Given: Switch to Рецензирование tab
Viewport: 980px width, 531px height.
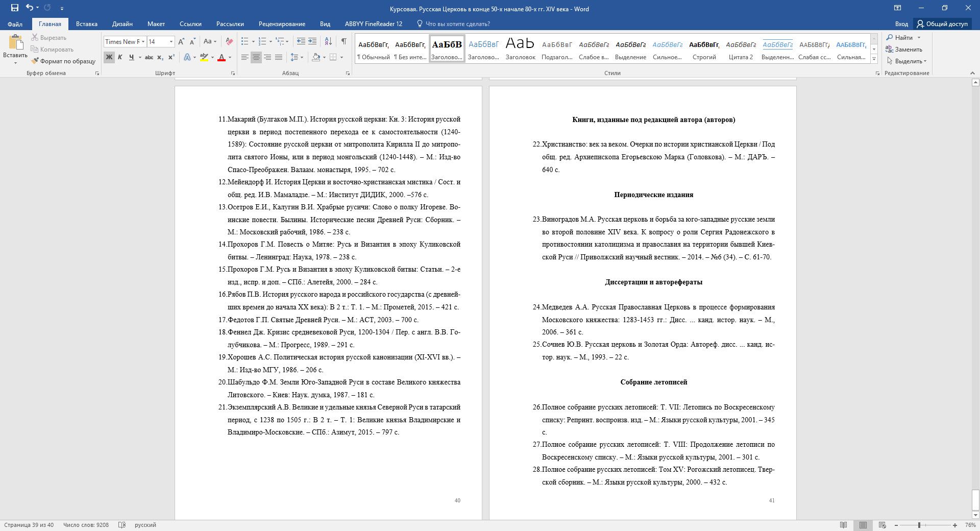Looking at the screenshot, I should pos(282,24).
